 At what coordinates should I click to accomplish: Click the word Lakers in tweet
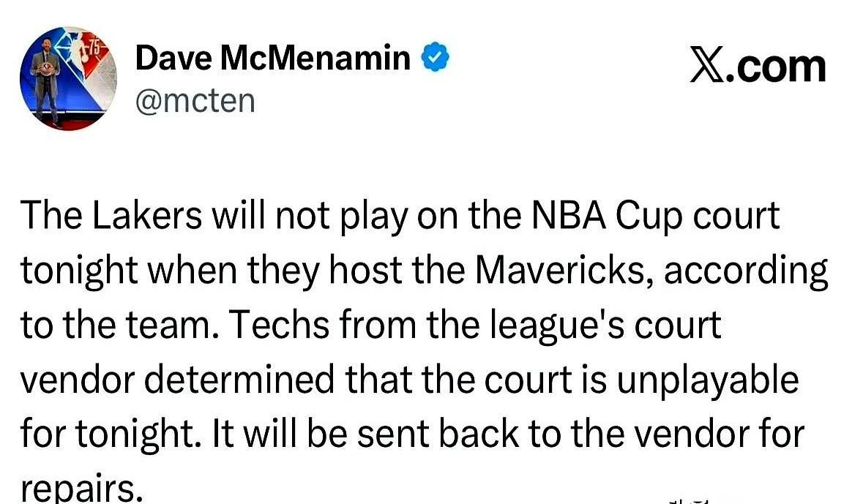(x=147, y=216)
